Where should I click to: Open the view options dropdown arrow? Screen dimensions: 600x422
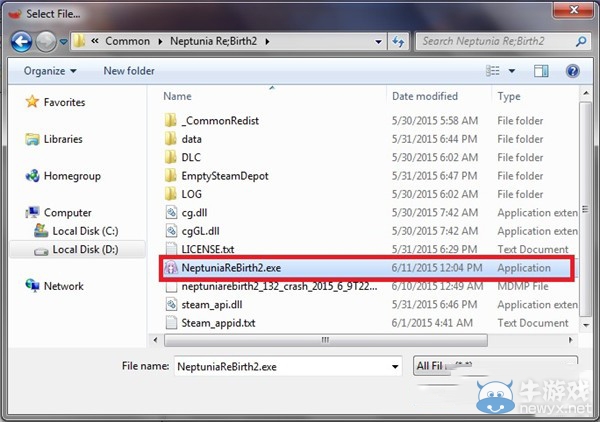pos(511,71)
